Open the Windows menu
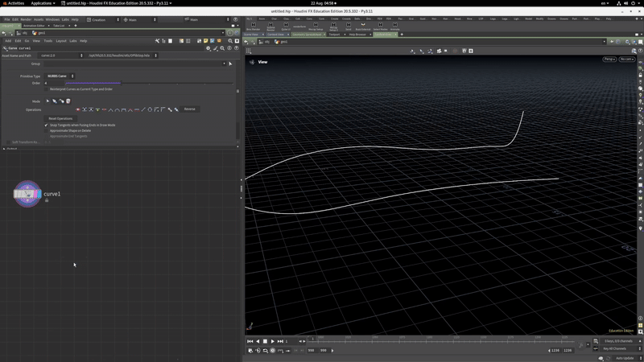 coord(52,19)
